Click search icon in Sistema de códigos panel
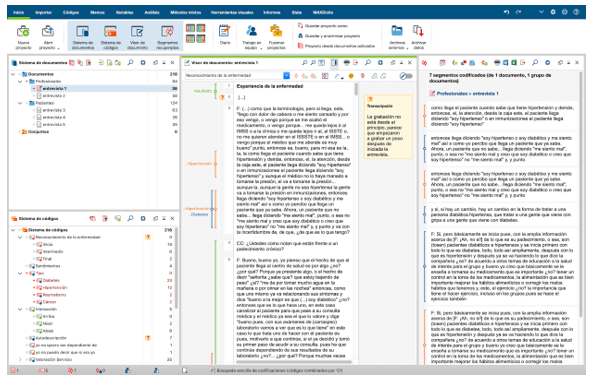 coord(130,218)
